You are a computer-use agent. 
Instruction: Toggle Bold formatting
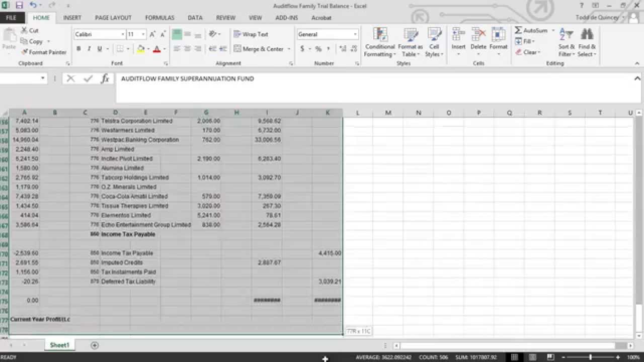[x=78, y=49]
